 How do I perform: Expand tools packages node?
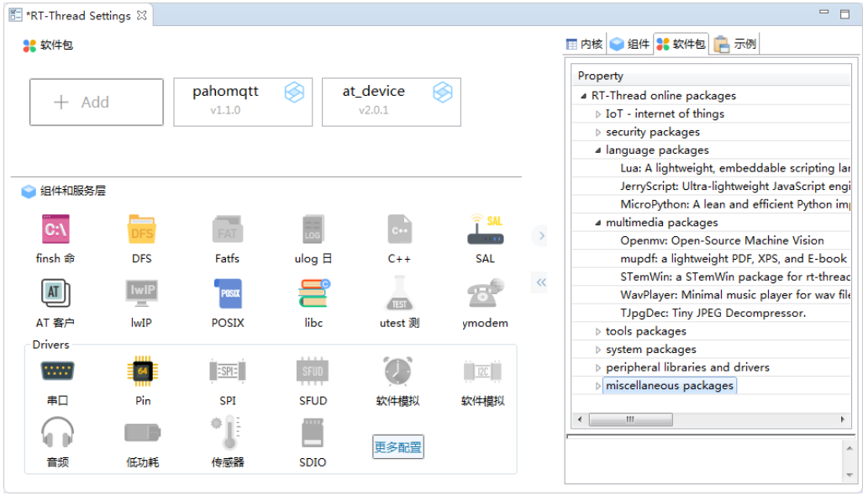(598, 332)
